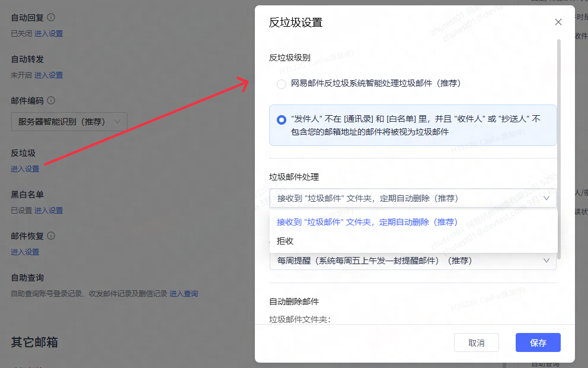The width and height of the screenshot is (588, 368).
Task: Click 进入查询 link under 自助查询
Action: [184, 294]
